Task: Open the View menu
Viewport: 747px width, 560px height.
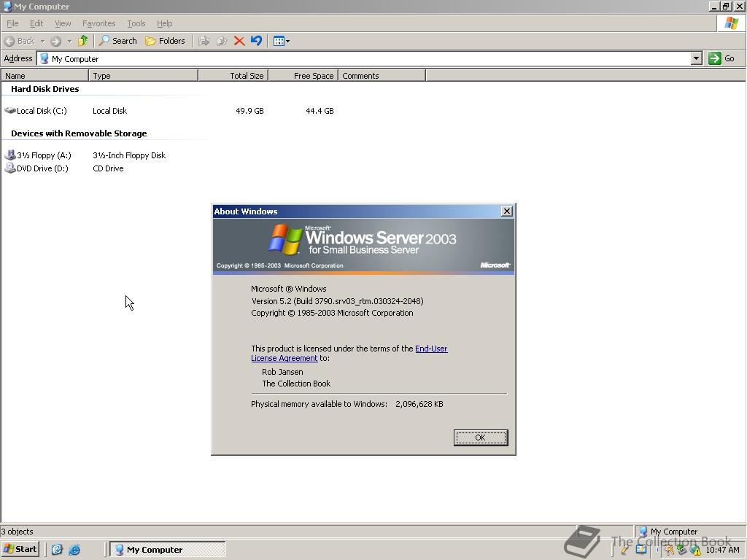Action: click(x=63, y=23)
